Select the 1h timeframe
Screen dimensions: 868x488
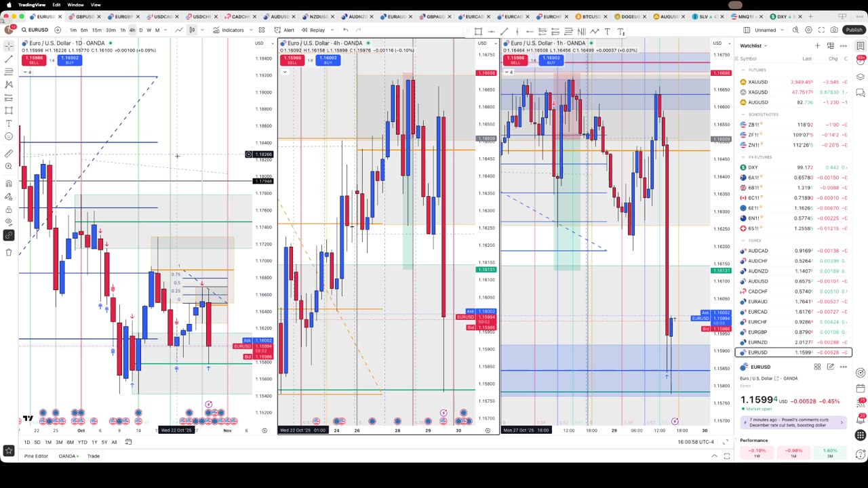point(123,30)
